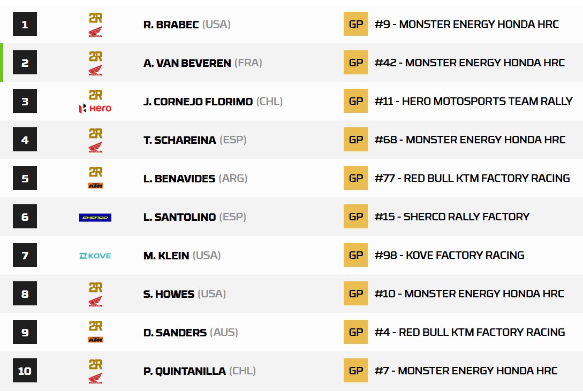Click team #7 - Monster Energy Honda HRC

[x=466, y=371]
